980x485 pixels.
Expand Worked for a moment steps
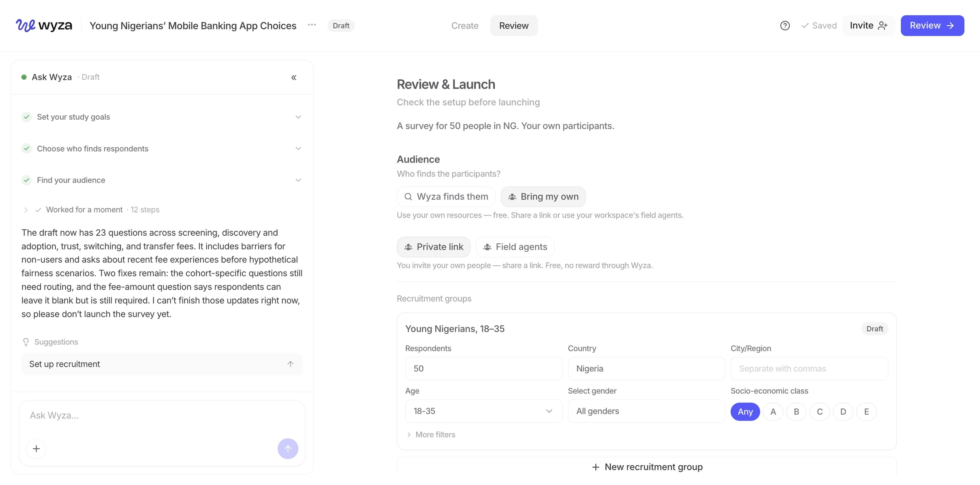(x=26, y=210)
